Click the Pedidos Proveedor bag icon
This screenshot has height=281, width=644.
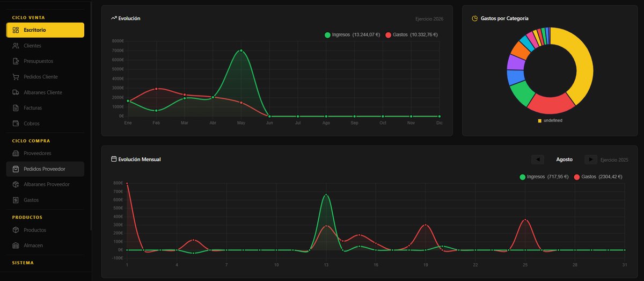tap(16, 169)
